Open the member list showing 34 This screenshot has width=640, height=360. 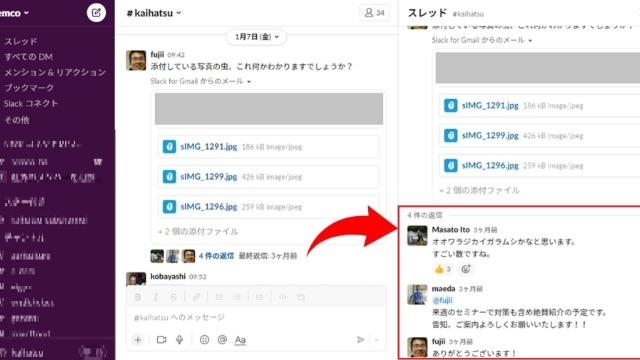click(374, 13)
